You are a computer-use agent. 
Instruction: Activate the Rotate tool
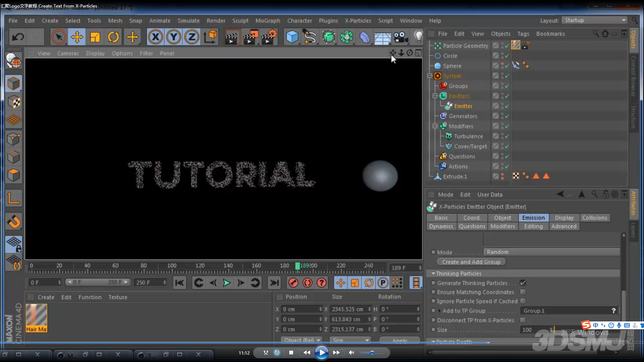click(113, 37)
